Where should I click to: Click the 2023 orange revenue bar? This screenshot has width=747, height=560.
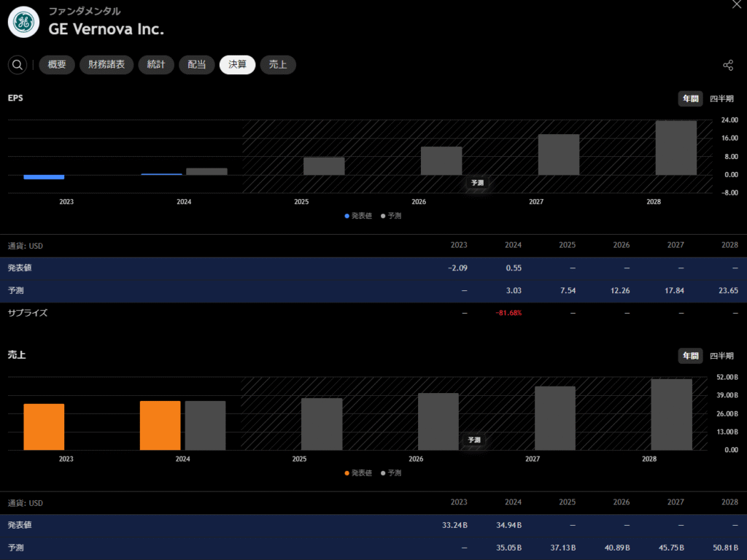point(44,427)
